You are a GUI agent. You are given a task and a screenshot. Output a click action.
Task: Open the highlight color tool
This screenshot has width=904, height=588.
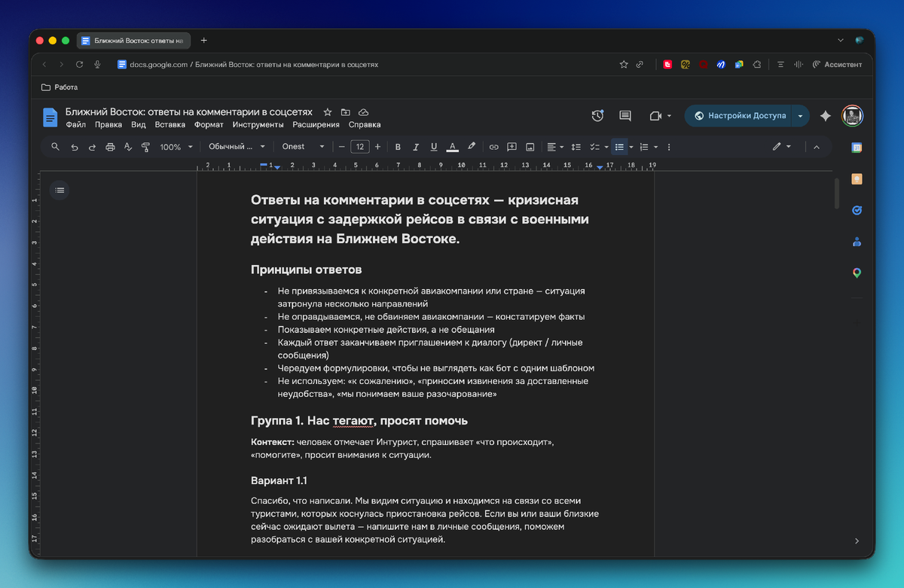coord(472,147)
